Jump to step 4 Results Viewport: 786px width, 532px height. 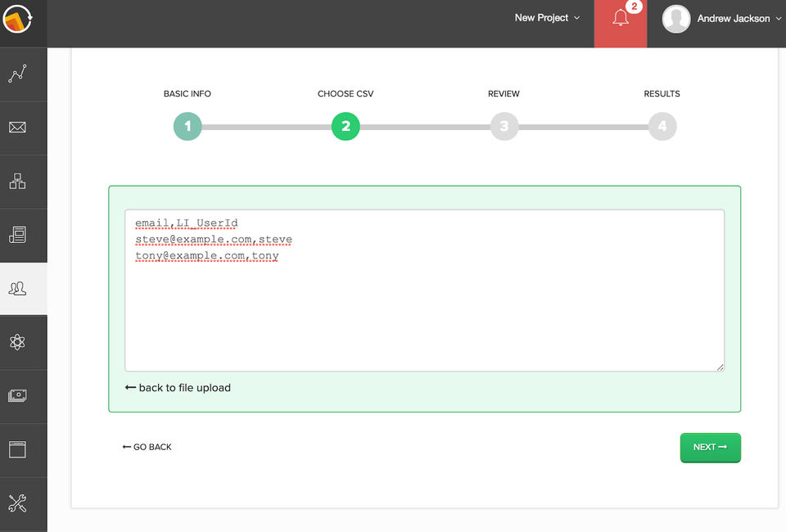[662, 126]
